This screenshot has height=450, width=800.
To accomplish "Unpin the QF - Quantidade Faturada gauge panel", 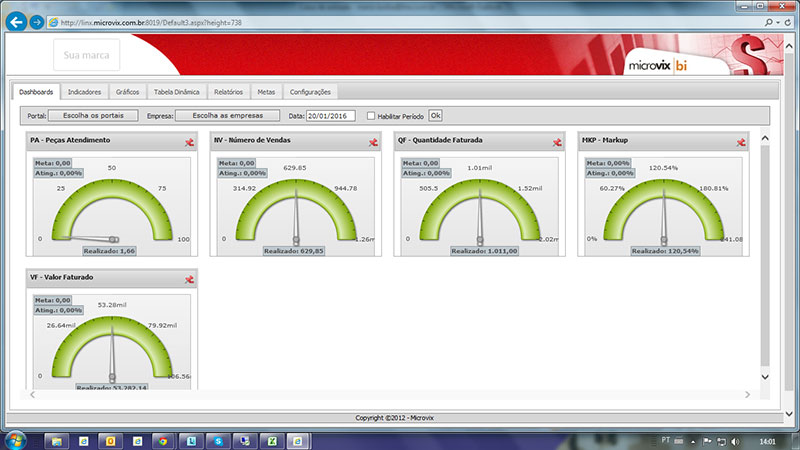I will [x=557, y=143].
